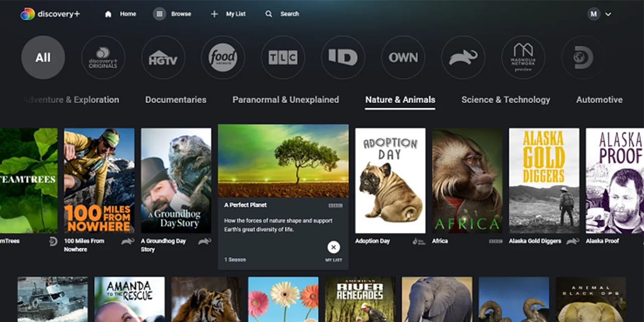This screenshot has height=322, width=644.
Task: Select the All networks circle
Action: 43,57
